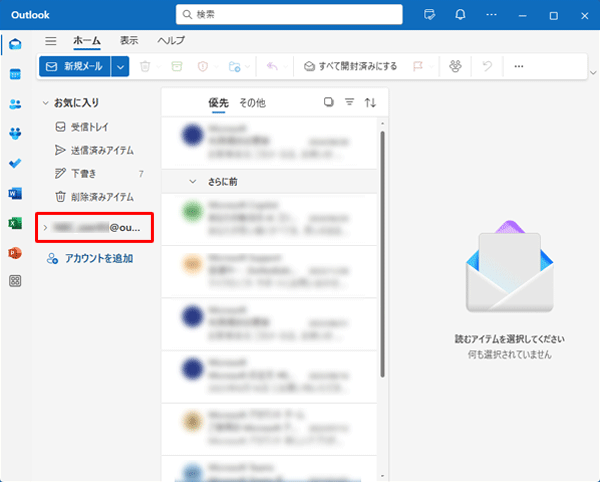Switch to the 優先 inbox tab
The width and height of the screenshot is (600, 482).
(218, 103)
